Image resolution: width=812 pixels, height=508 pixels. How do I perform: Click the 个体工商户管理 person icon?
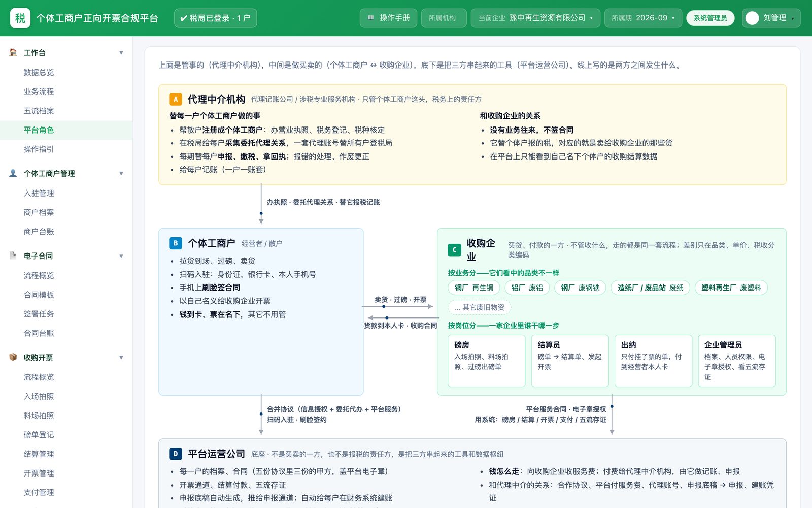13,173
